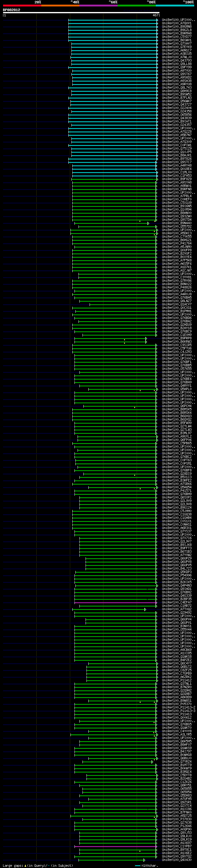Image resolution: width=197 pixels, height=868 pixels.
Task: Click the purple alignment bar for UniRef100_C4EFA7
Action: 116,603
